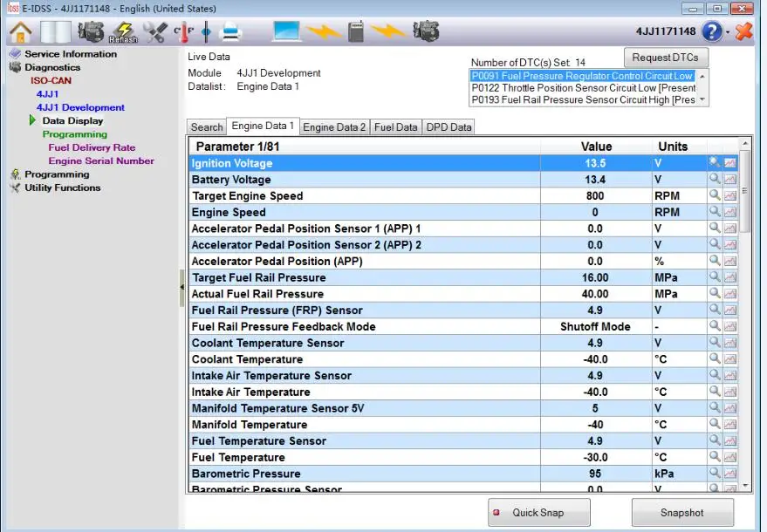Expand the Data Display tree item arrow
Image resolution: width=767 pixels, height=532 pixels.
tap(32, 120)
